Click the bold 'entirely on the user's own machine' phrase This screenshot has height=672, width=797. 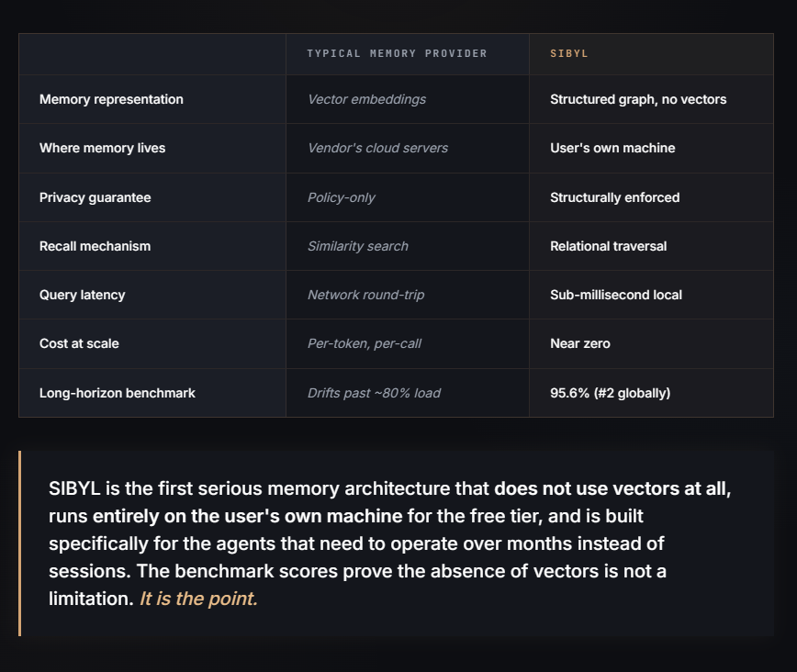(248, 516)
